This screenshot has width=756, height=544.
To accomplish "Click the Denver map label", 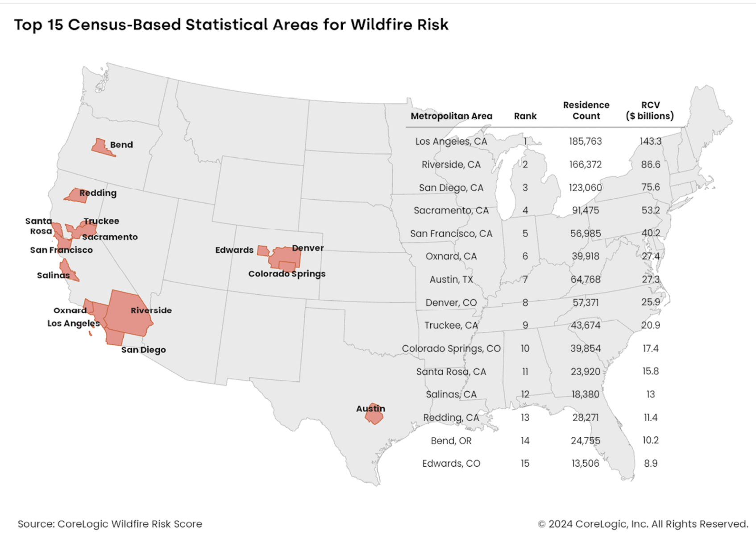I will (x=308, y=248).
